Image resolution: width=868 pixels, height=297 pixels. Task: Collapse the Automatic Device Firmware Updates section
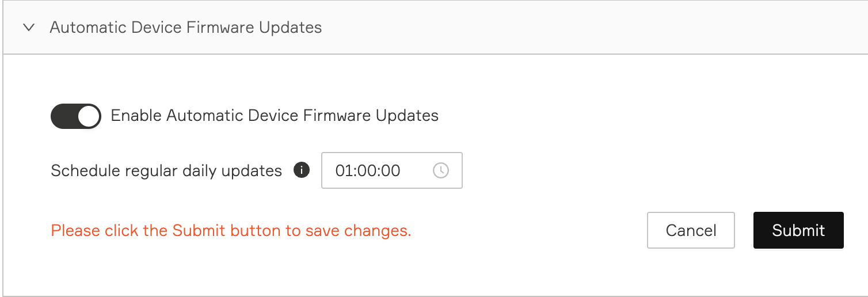pos(29,28)
